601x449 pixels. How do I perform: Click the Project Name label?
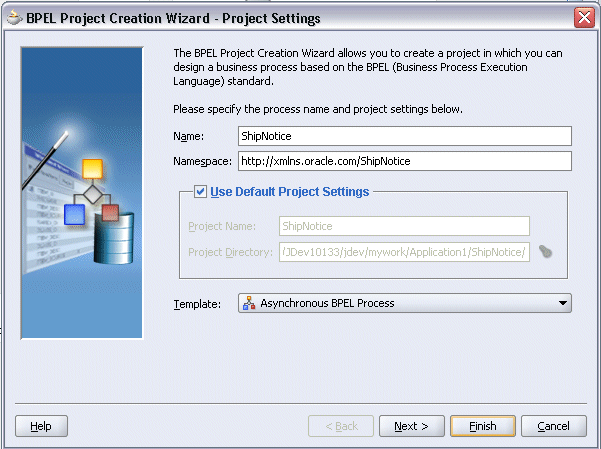(222, 226)
